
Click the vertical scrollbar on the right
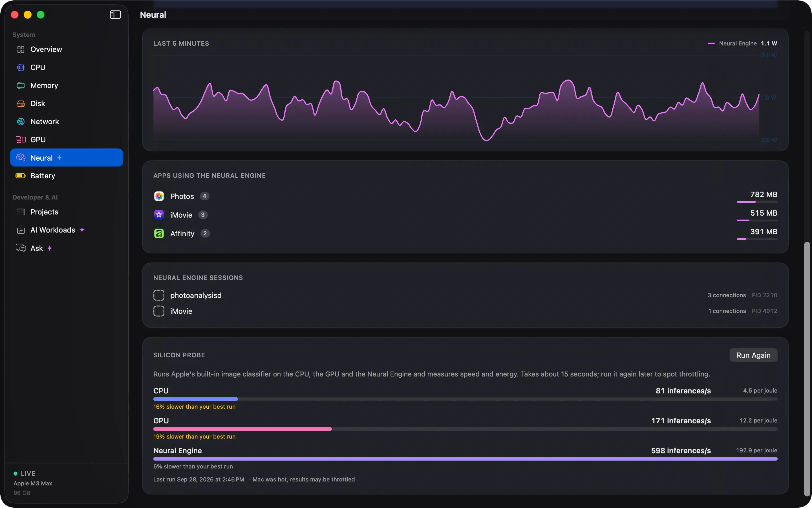807,369
